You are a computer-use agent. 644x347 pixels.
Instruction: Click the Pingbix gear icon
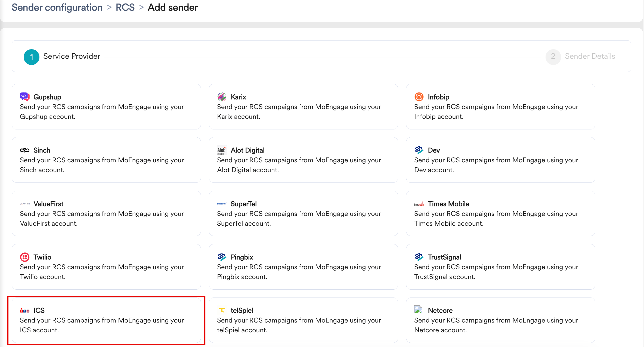[x=222, y=257]
